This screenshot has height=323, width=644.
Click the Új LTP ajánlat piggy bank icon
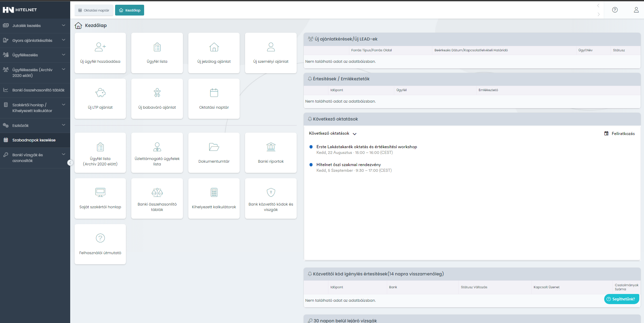[x=100, y=92]
